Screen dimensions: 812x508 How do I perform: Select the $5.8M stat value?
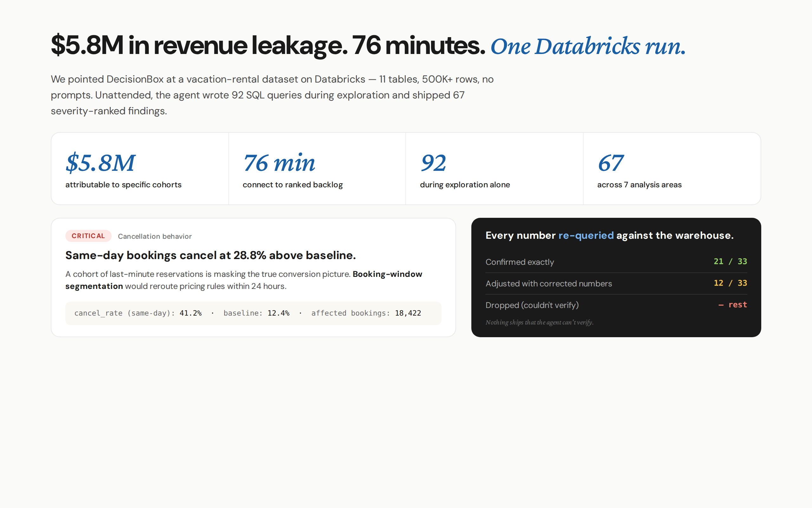click(x=100, y=163)
